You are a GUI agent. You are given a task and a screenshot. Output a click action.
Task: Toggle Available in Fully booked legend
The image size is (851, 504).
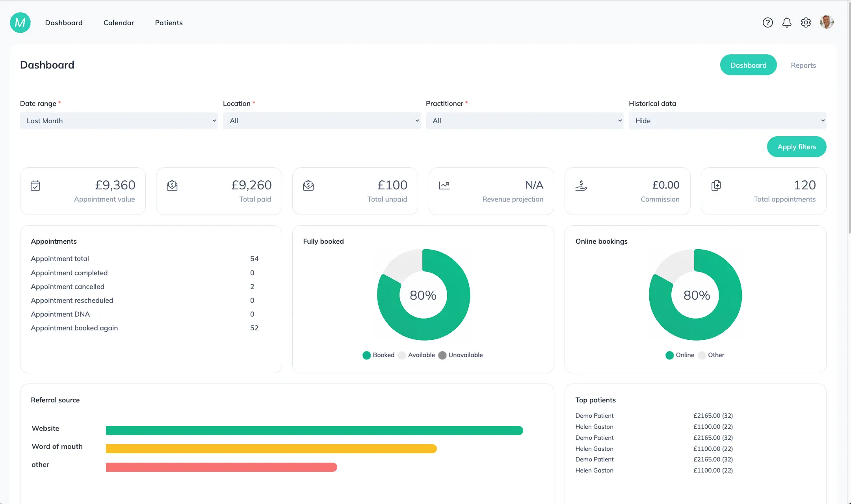[416, 355]
